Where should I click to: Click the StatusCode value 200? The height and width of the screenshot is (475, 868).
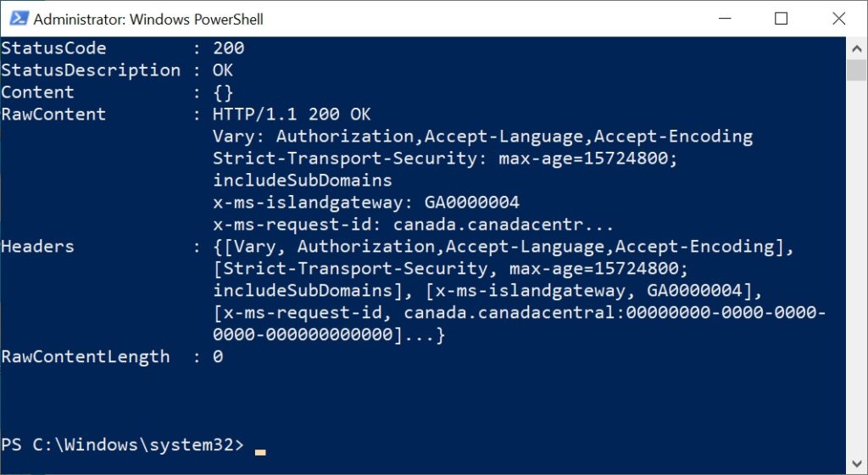[x=228, y=48]
